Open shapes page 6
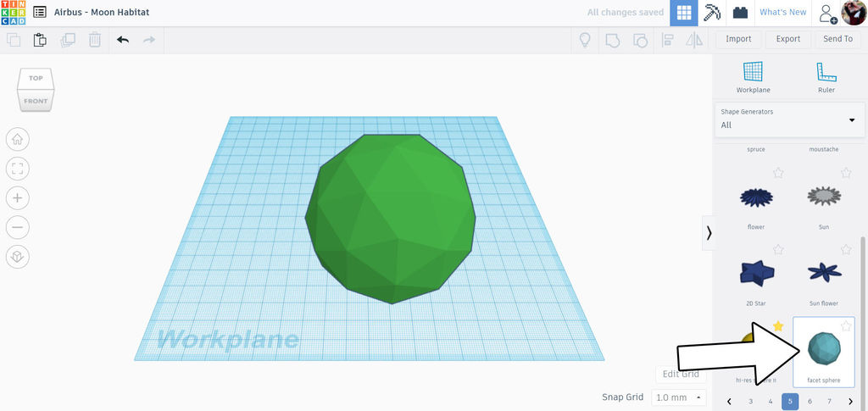 point(810,401)
